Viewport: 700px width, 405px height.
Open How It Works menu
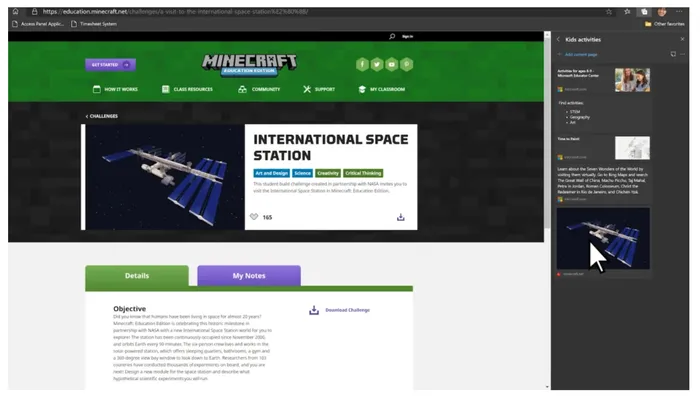[115, 89]
